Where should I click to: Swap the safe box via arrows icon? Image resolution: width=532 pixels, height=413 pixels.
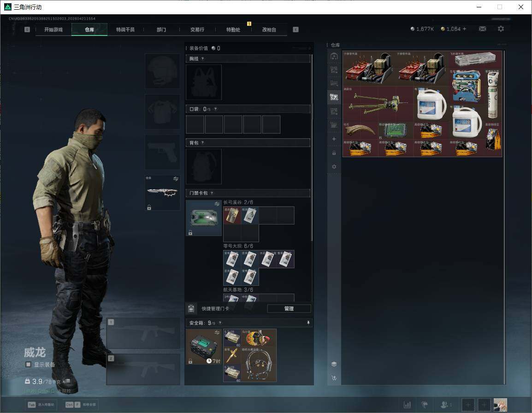pos(217,332)
